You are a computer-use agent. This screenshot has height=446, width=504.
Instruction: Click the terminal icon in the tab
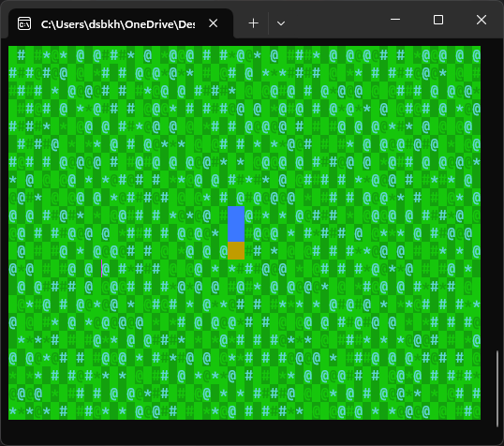24,23
